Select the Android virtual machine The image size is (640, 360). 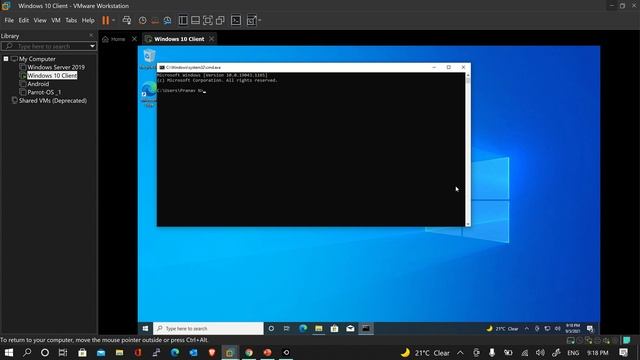38,84
